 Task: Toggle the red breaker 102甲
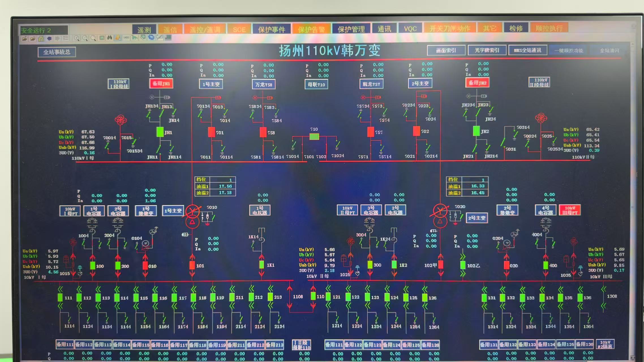click(x=441, y=265)
